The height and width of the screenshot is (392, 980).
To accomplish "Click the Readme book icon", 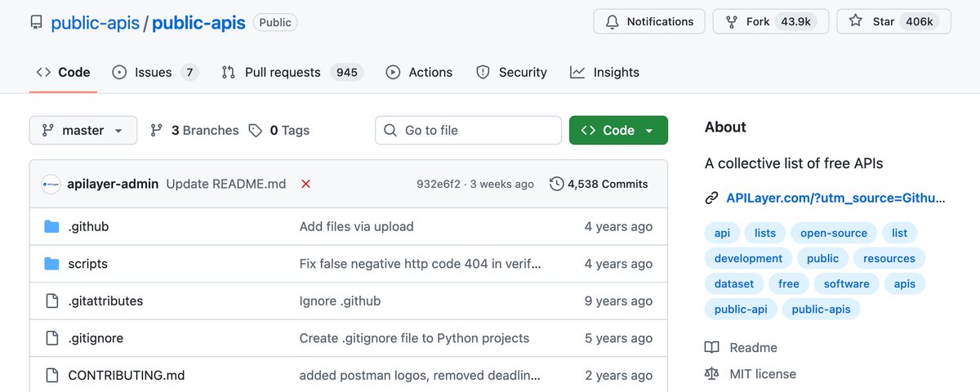I will click(712, 348).
